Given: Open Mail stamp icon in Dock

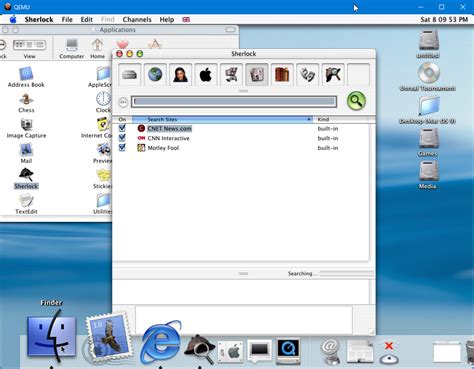Looking at the screenshot, I should click(x=109, y=338).
